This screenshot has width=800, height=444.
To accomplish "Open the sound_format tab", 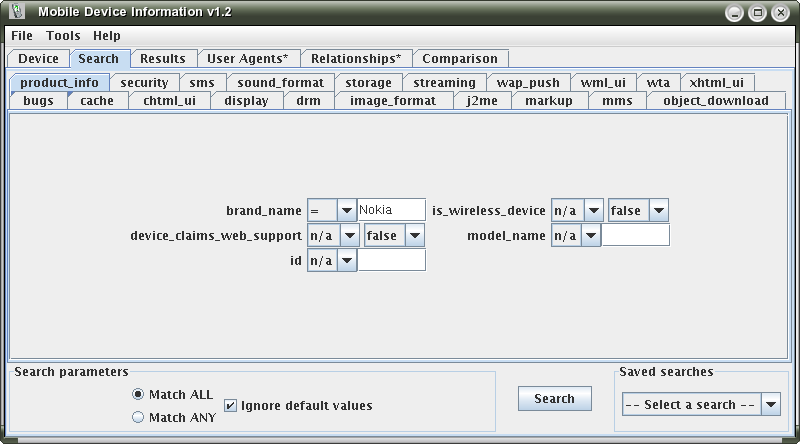I will 280,83.
